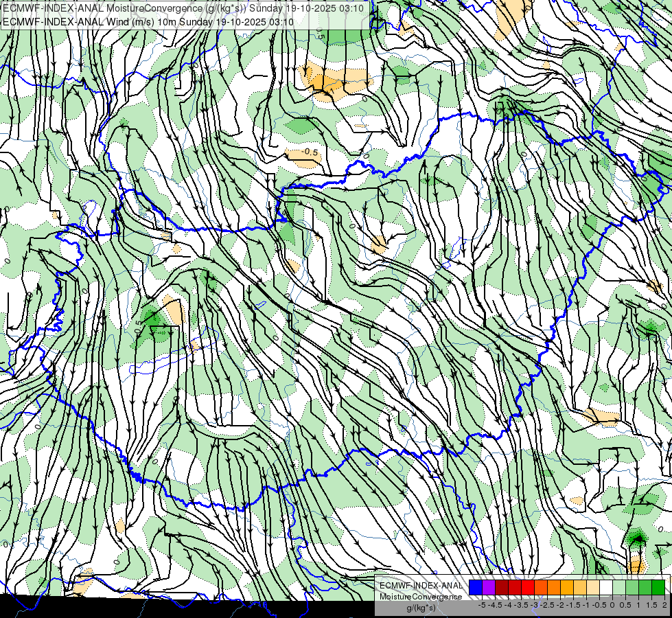Viewport: 672px width, 618px height.
Task: Click the g/(kg*s) unit label in legend
Action: pos(421,608)
